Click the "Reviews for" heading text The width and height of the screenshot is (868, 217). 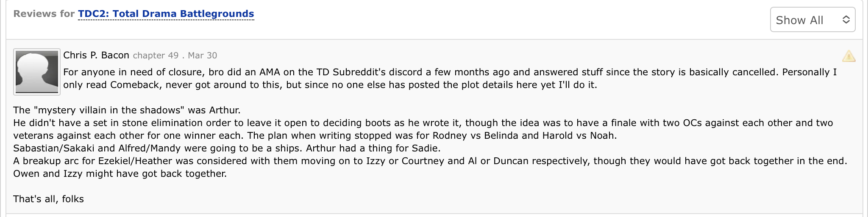44,14
